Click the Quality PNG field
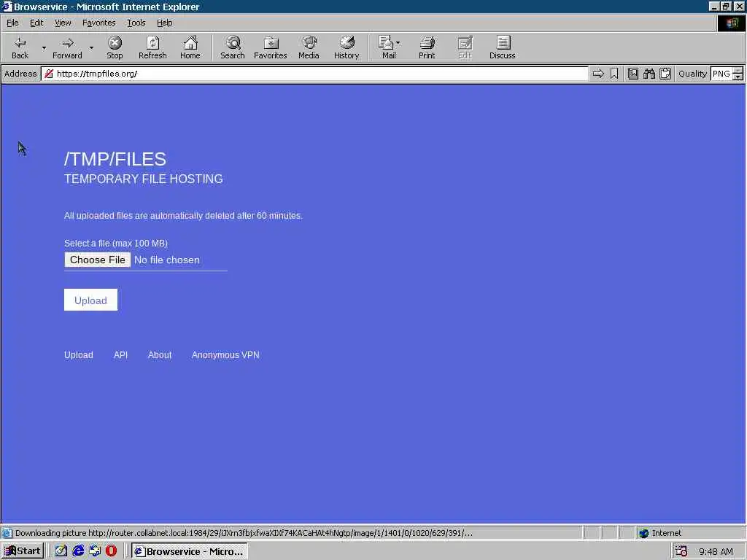Image resolution: width=747 pixels, height=560 pixels. [721, 74]
